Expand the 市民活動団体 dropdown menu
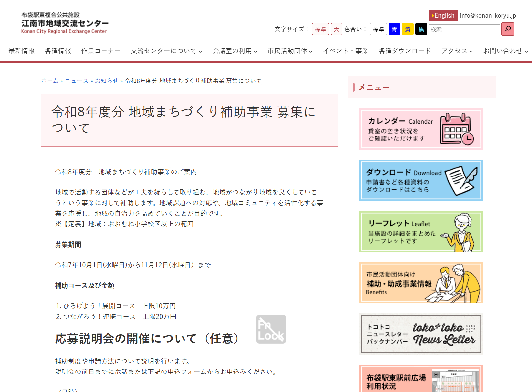 290,51
